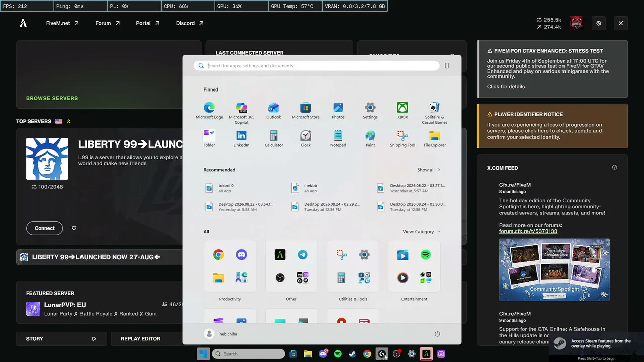
Task: Open Telegram in the Other category
Action: point(303,255)
